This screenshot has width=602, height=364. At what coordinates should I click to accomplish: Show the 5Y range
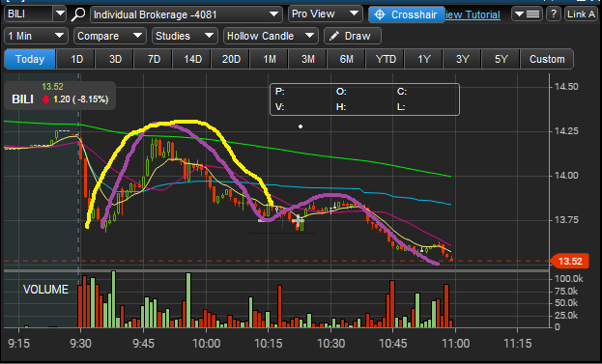click(502, 59)
